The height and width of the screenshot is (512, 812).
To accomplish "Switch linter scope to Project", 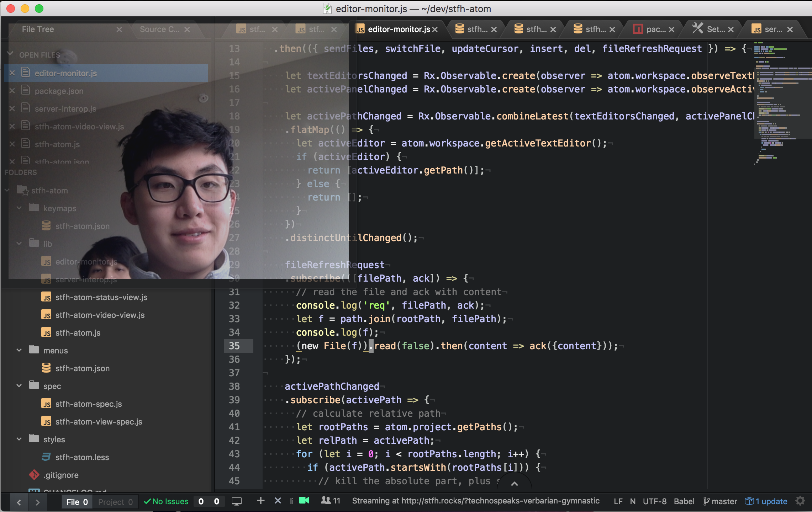I will [115, 502].
